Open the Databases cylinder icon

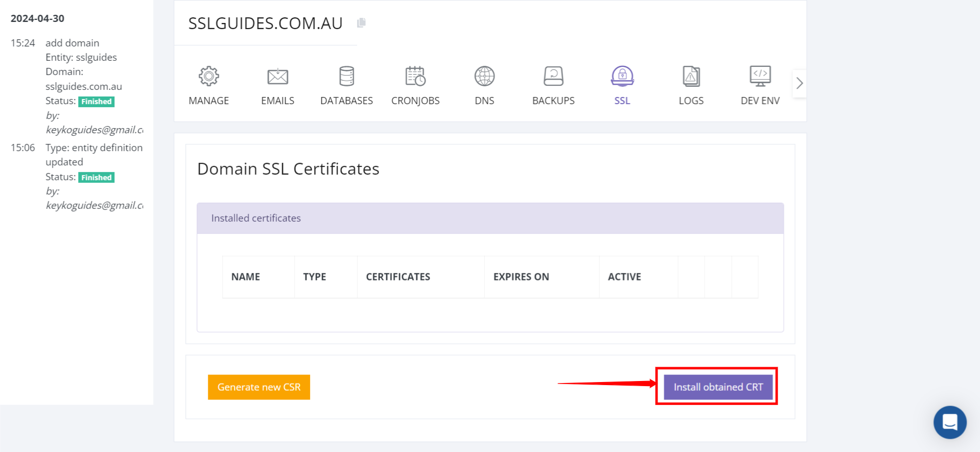(x=346, y=77)
